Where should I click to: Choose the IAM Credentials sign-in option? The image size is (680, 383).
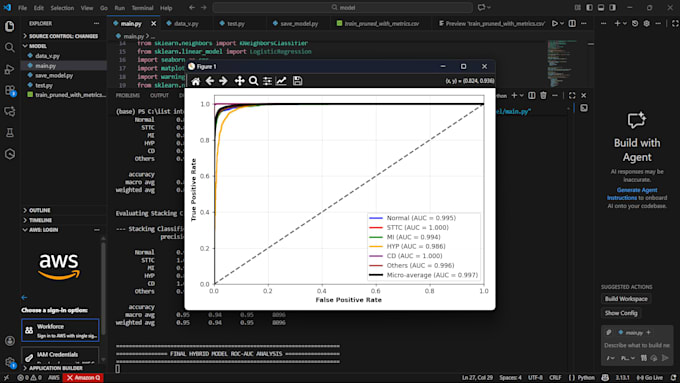60,356
